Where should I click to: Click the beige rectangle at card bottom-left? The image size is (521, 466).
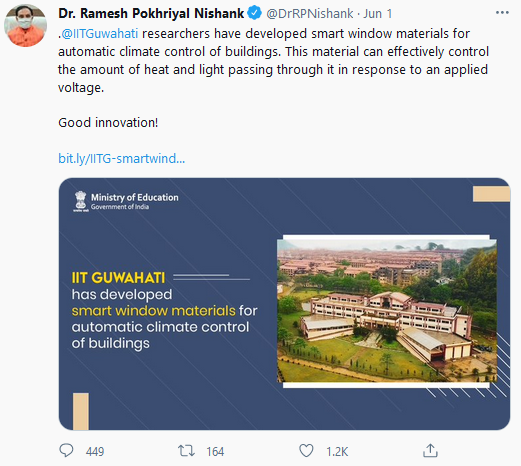point(81,412)
